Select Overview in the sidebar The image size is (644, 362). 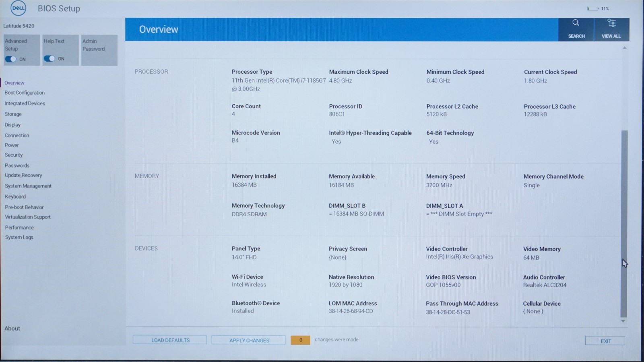pyautogui.click(x=14, y=83)
